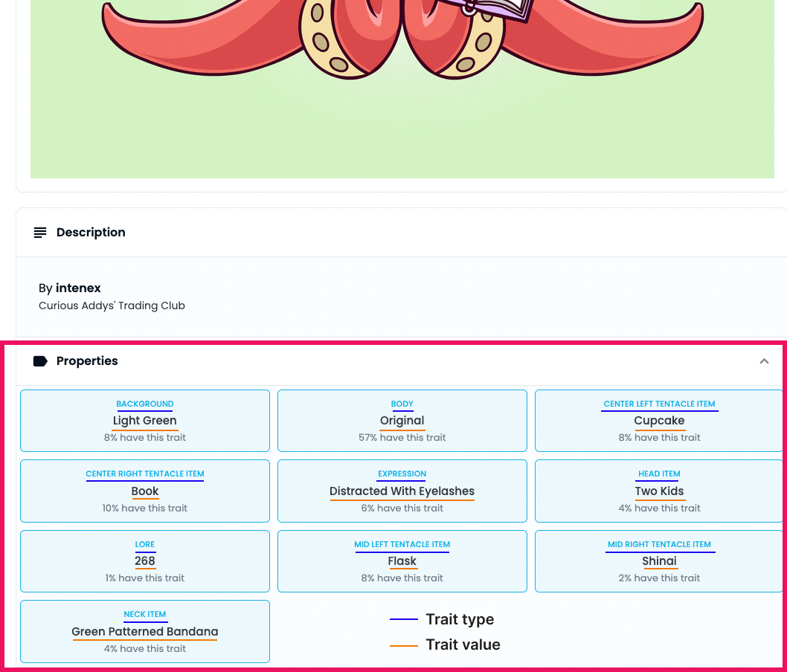Select the Body Original trait card
Image resolution: width=787 pixels, height=672 pixels.
click(402, 421)
